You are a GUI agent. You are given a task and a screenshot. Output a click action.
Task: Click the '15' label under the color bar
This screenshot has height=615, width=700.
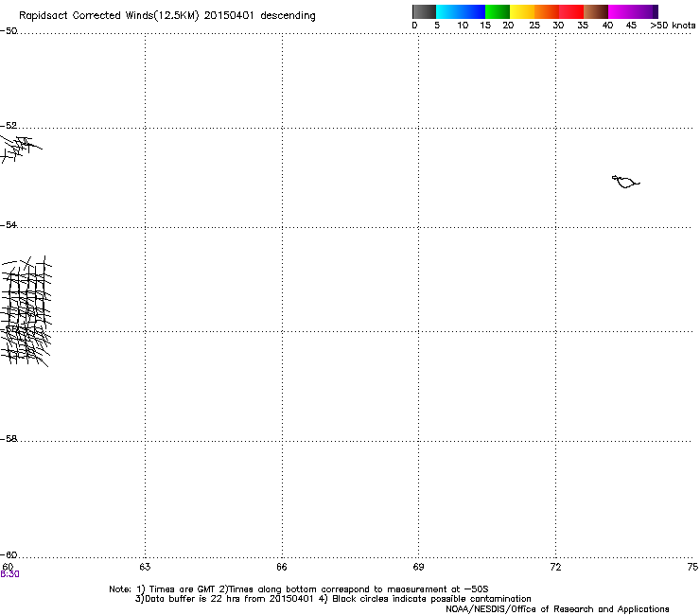click(x=485, y=26)
